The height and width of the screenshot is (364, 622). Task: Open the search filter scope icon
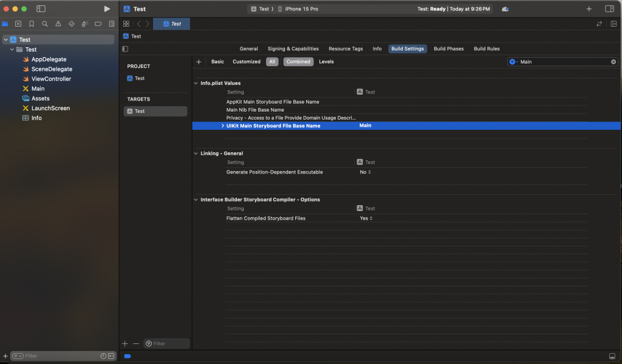point(513,62)
